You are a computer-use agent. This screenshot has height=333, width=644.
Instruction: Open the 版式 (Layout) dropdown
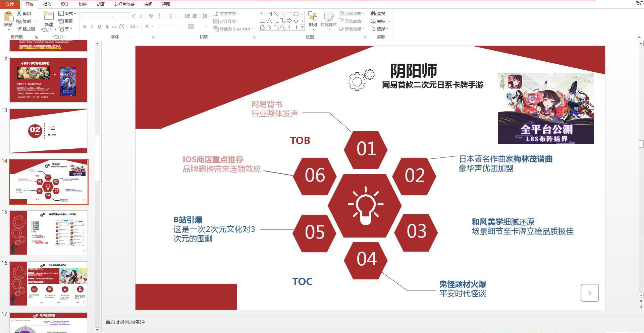(68, 13)
